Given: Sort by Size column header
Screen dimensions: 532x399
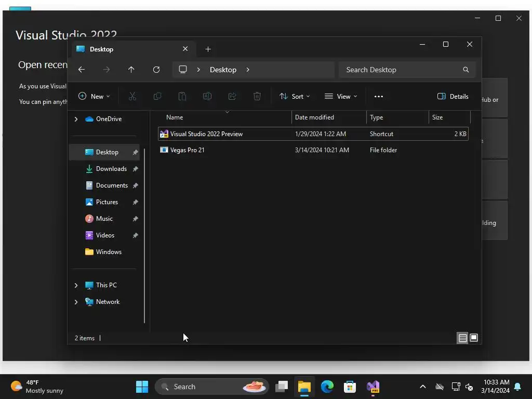Looking at the screenshot, I should pyautogui.click(x=449, y=117).
